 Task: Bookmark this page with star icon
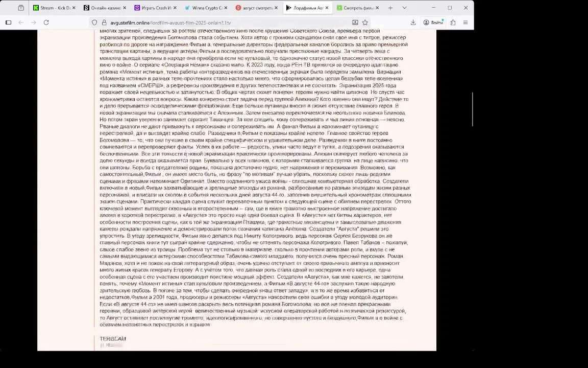coord(365,22)
